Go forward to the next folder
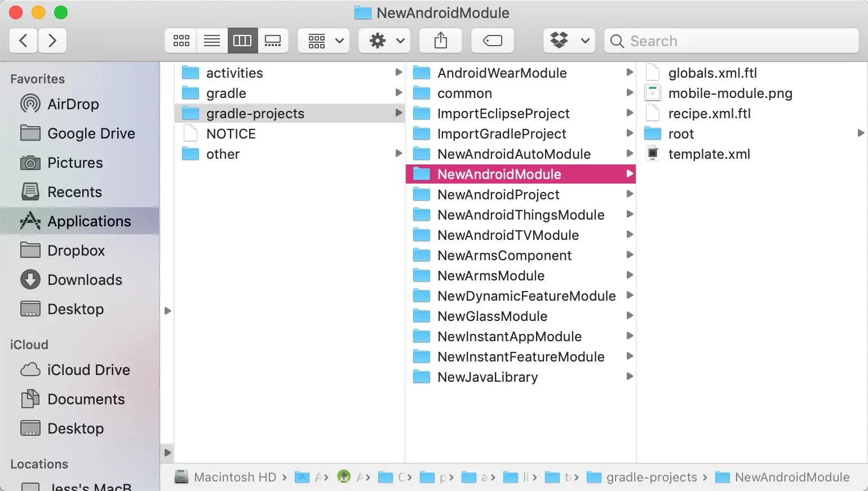868x491 pixels. [x=52, y=41]
